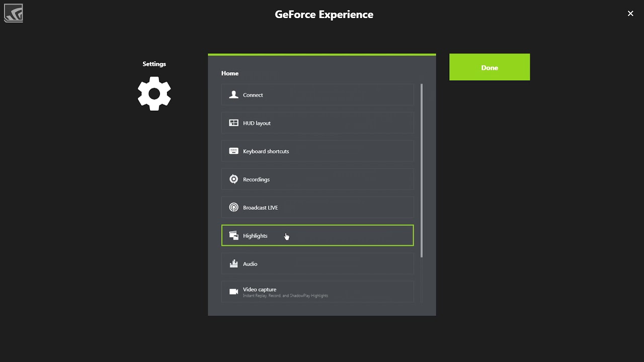Click the Broadcast LIVE antenna icon
Screen dimensions: 644x362
tap(233, 207)
